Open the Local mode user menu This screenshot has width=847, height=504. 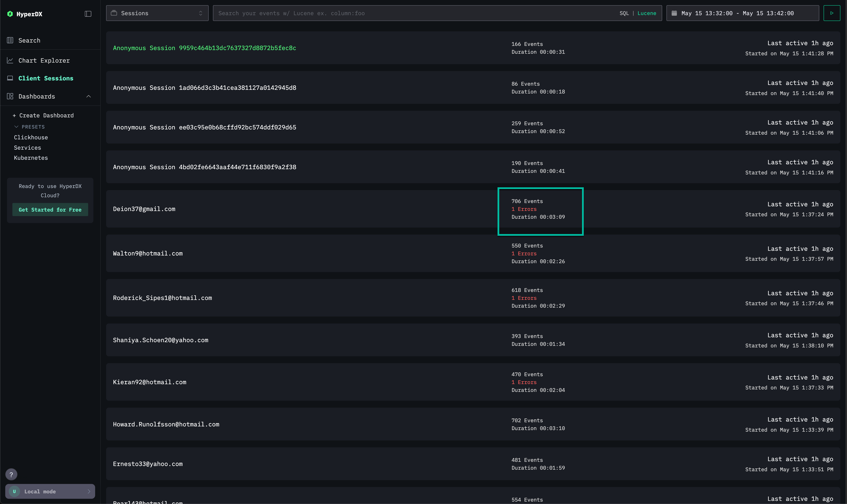tap(50, 491)
